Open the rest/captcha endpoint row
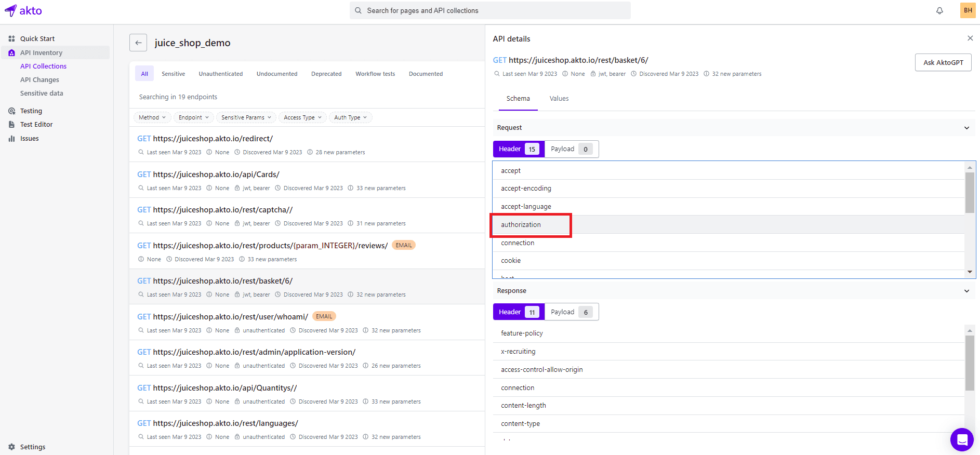 pos(307,216)
